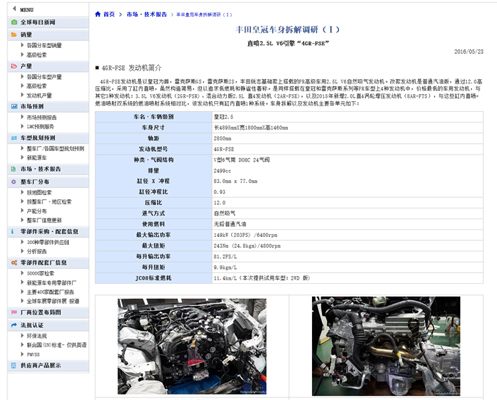Click the orange folder icon beside 销量

point(14,35)
